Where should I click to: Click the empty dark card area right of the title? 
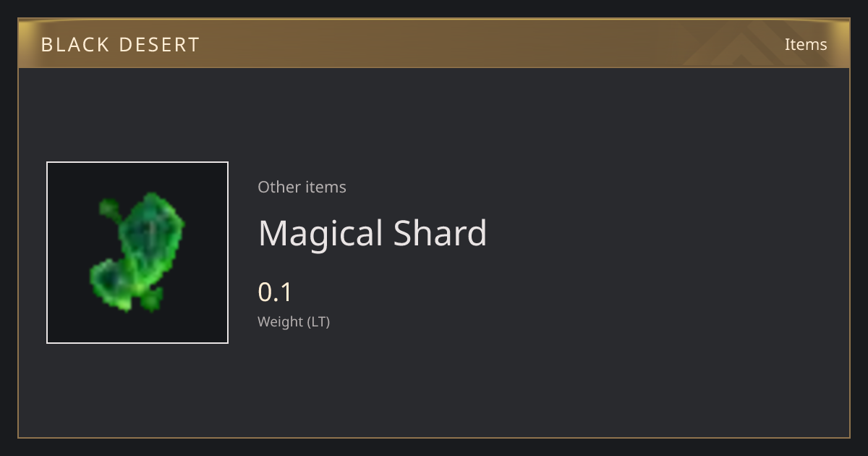665,233
